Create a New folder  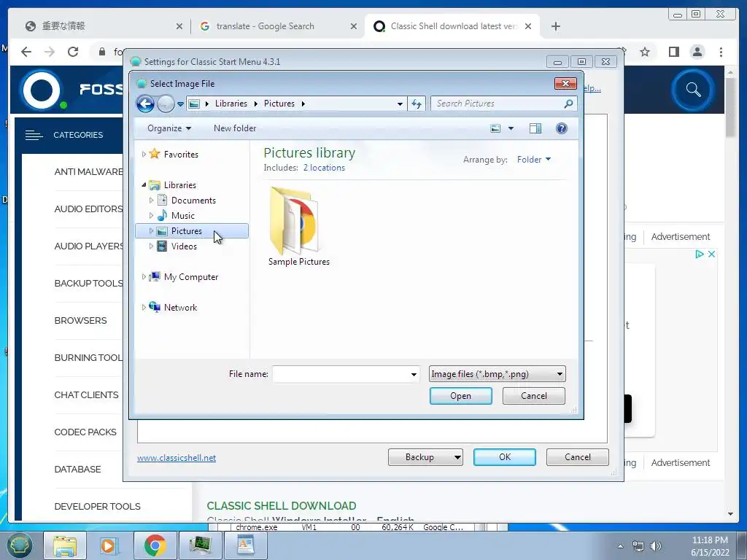tap(235, 128)
